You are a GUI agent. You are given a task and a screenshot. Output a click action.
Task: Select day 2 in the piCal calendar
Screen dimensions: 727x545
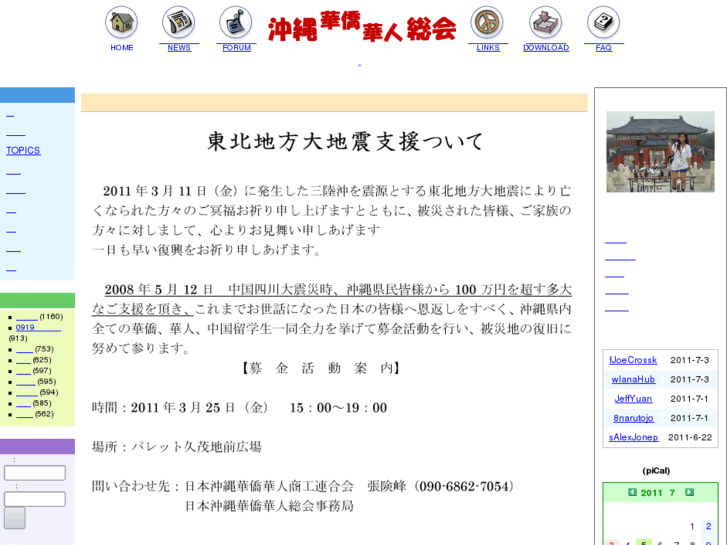708,526
